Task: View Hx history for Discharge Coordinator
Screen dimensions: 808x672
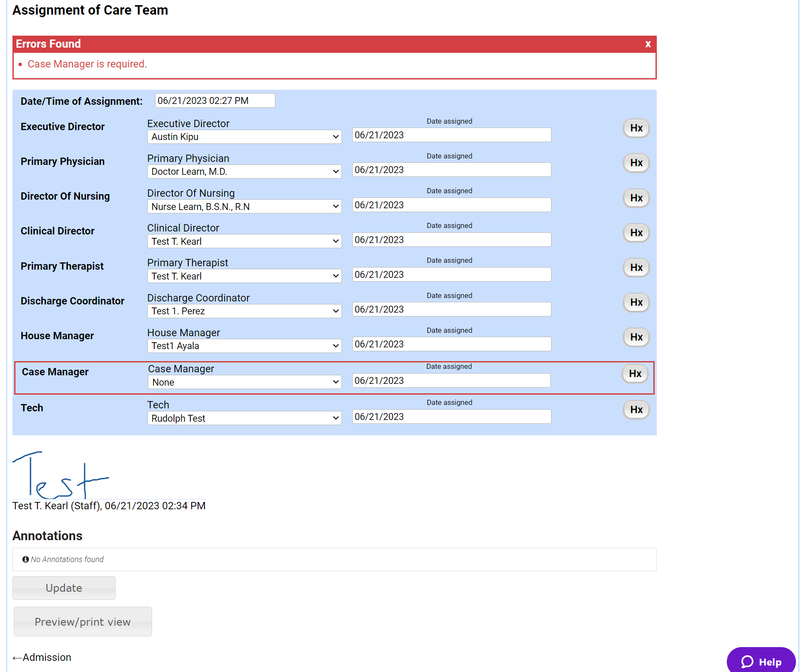Action: pyautogui.click(x=636, y=302)
